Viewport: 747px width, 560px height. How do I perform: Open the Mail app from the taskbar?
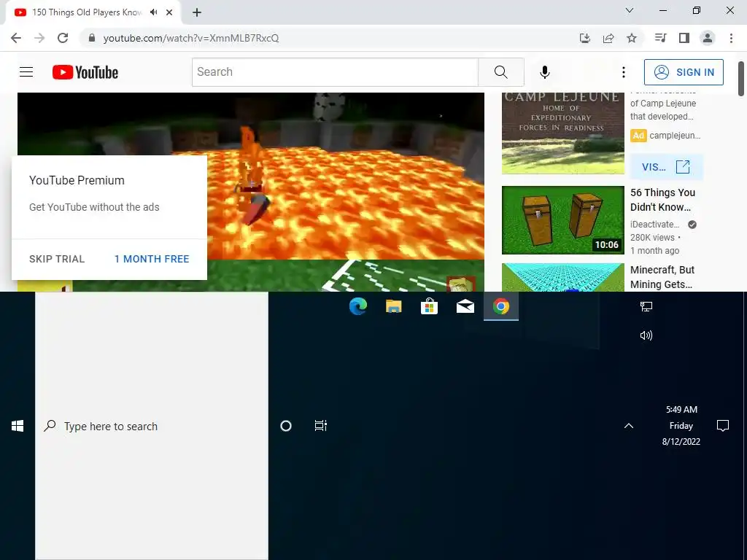[x=465, y=306]
